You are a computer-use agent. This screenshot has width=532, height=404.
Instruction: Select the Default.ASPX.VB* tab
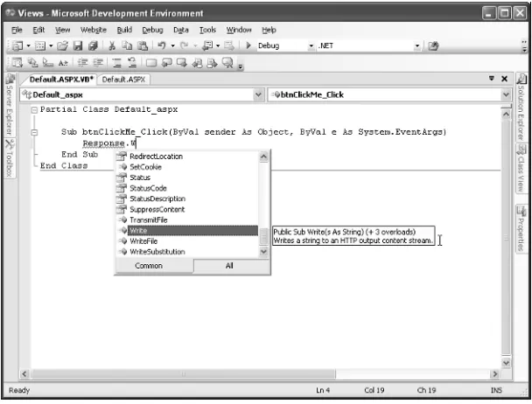tap(61, 80)
